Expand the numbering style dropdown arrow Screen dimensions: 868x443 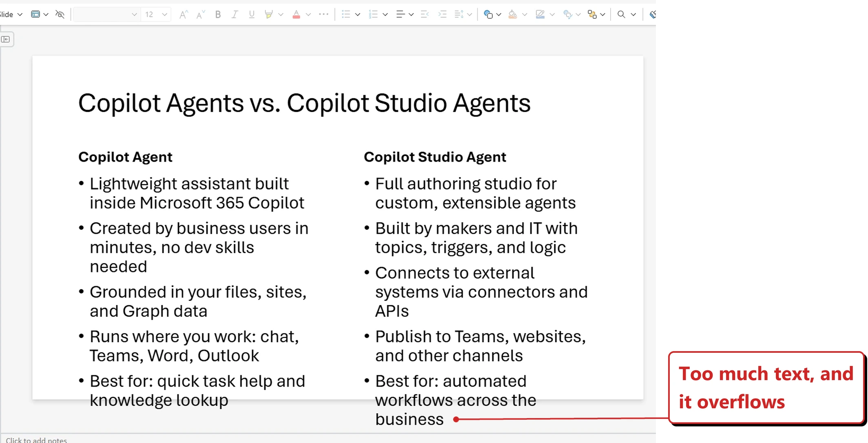point(385,14)
